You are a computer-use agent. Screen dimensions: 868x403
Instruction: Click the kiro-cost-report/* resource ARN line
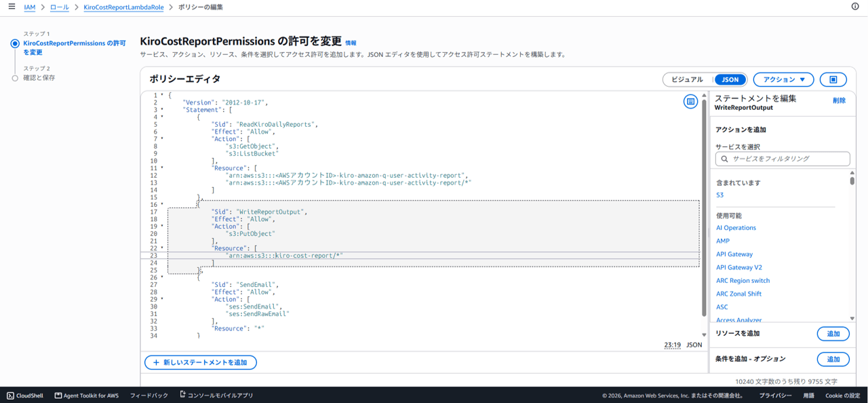pos(285,256)
